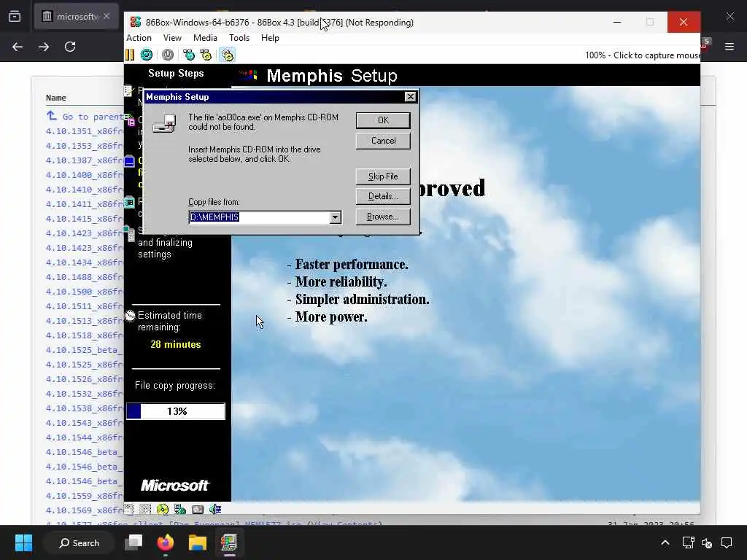Viewport: 747px width, 560px height.
Task: Click Cancel in the Memphis Setup dialog
Action: pos(383,141)
